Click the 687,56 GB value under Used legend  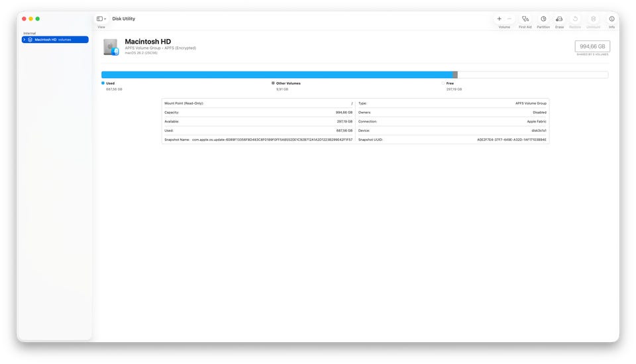pyautogui.click(x=114, y=89)
